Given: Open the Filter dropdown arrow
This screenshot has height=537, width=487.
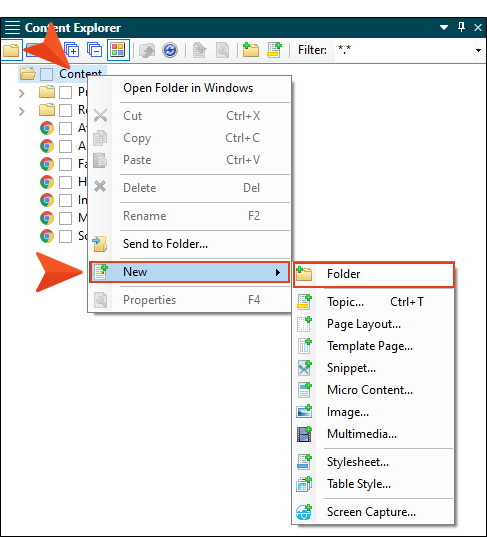Looking at the screenshot, I should 478,50.
